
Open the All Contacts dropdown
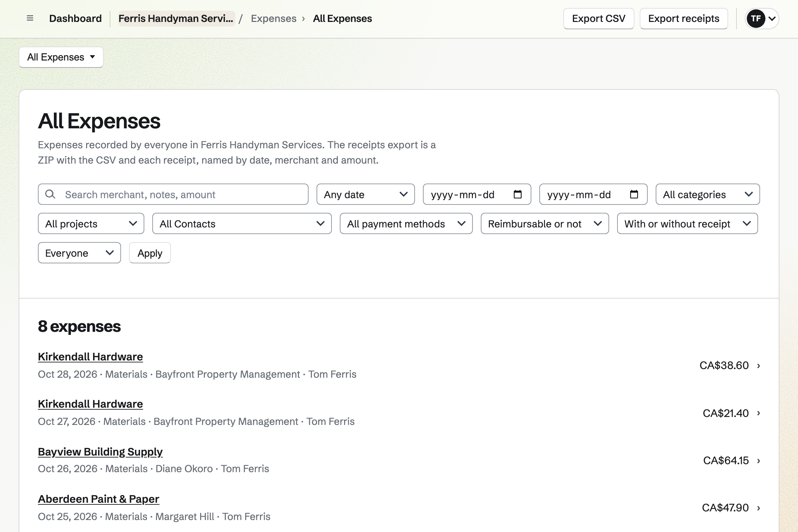click(x=242, y=223)
